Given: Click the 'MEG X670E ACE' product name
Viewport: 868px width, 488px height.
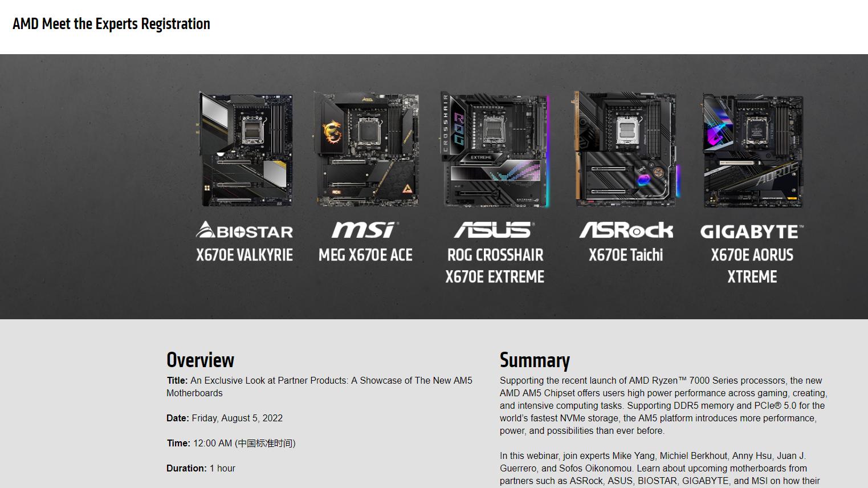Looking at the screenshot, I should pos(365,255).
